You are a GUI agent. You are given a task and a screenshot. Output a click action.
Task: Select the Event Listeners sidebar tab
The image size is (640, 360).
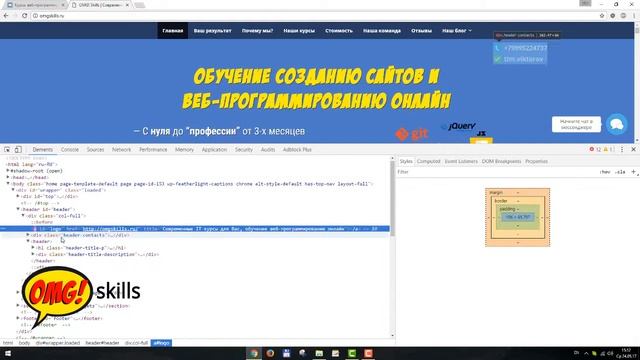tap(461, 161)
